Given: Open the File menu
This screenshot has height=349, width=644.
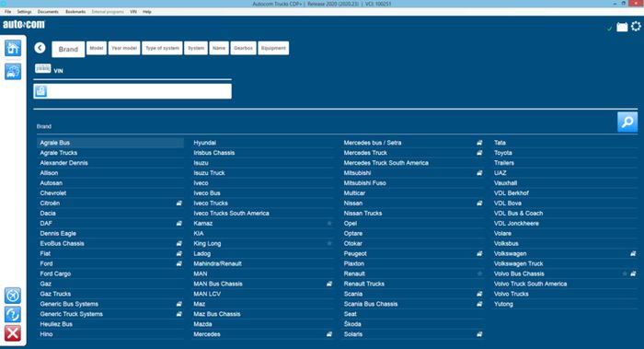Looking at the screenshot, I should coord(7,12).
